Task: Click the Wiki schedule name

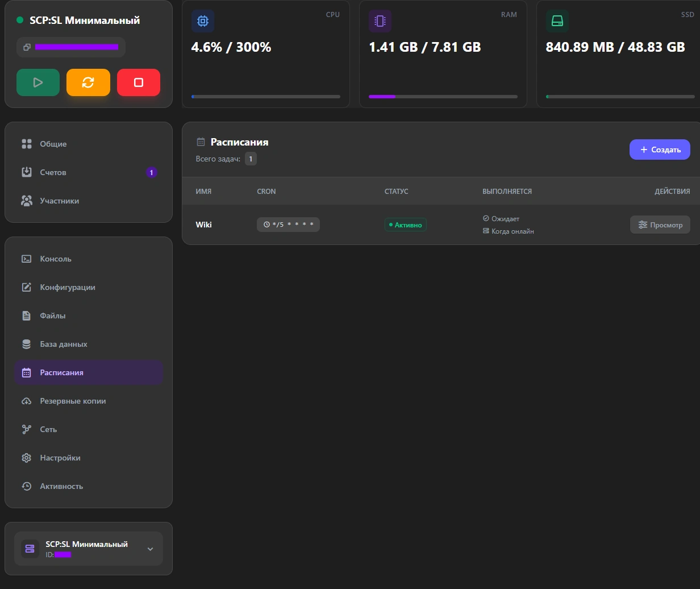Action: (x=203, y=225)
